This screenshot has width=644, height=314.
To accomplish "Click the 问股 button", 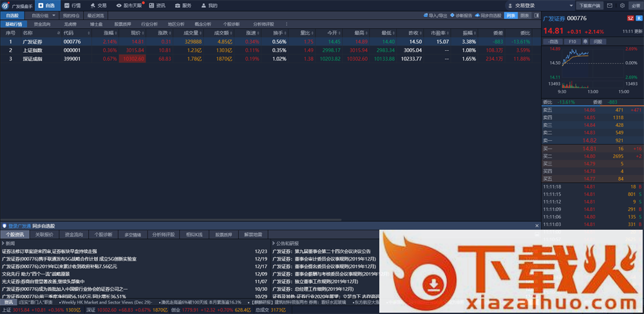I will coord(597,41).
